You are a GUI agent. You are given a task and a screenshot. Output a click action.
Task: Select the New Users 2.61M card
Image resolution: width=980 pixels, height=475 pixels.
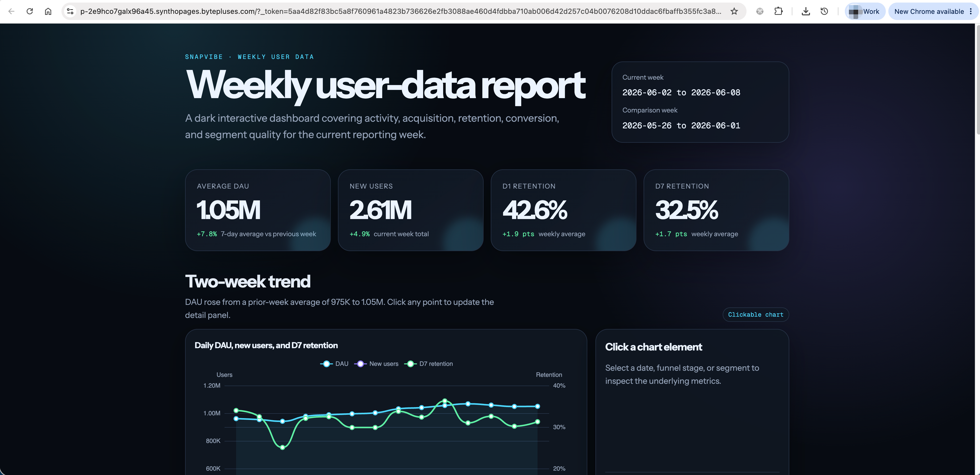[x=410, y=210]
